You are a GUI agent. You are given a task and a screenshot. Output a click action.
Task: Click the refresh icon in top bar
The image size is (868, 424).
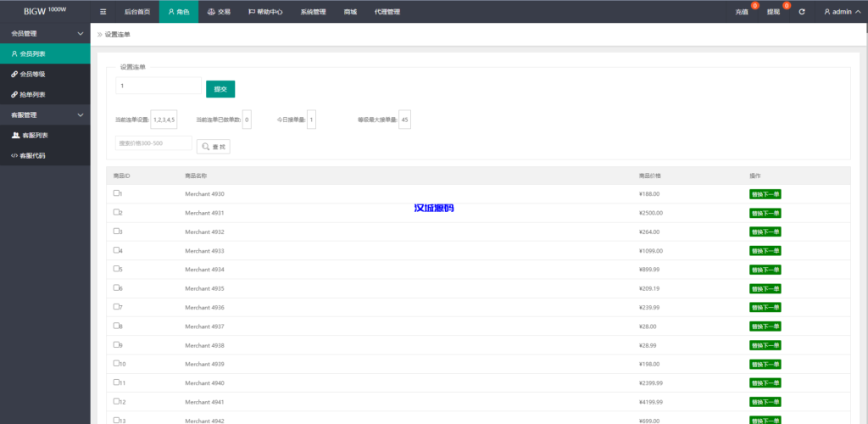802,12
